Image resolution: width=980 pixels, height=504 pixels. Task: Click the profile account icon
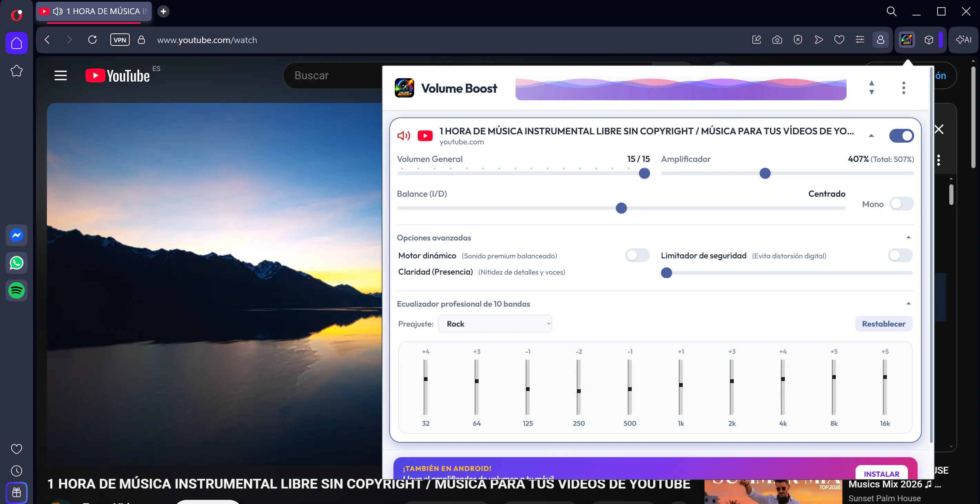pos(881,40)
